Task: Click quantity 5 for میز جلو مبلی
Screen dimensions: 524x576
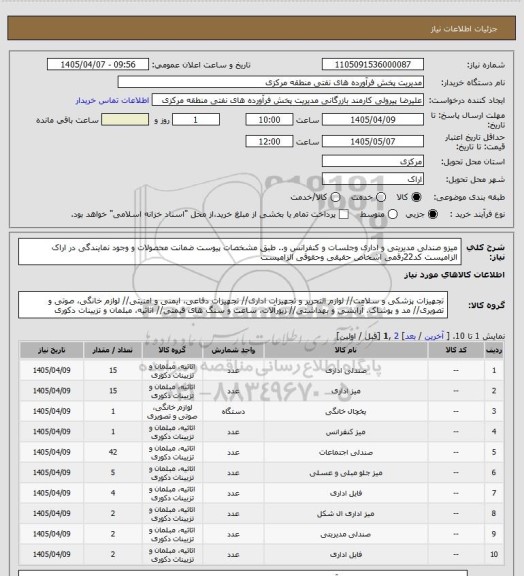Action: (x=113, y=473)
